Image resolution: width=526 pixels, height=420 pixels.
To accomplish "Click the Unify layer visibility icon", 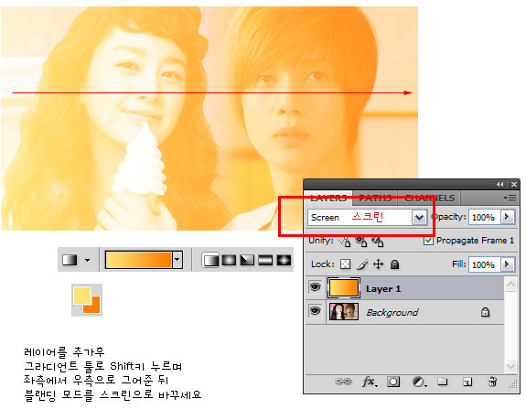I will tap(361, 242).
